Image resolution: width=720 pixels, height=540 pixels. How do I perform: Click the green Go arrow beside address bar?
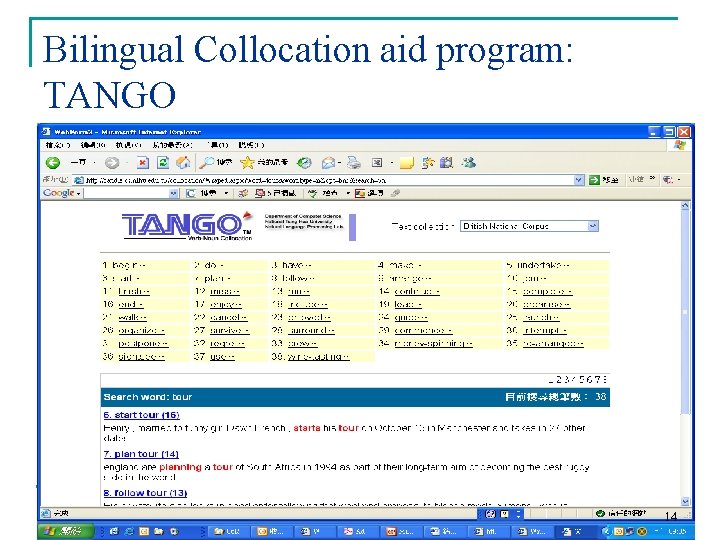(594, 180)
